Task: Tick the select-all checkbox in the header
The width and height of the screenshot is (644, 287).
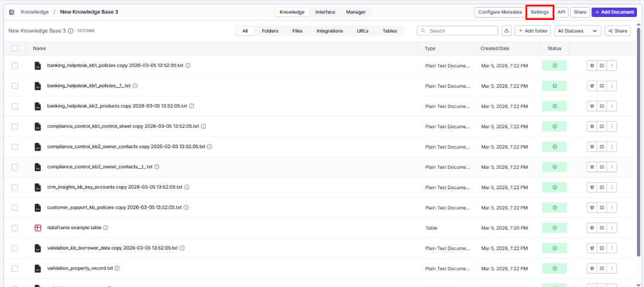Action: [x=15, y=48]
